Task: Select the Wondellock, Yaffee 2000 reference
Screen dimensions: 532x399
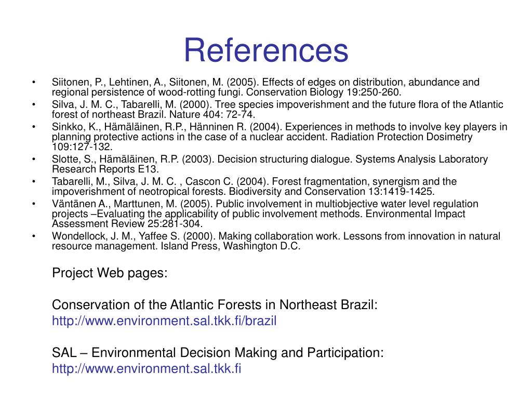Action: tap(276, 241)
